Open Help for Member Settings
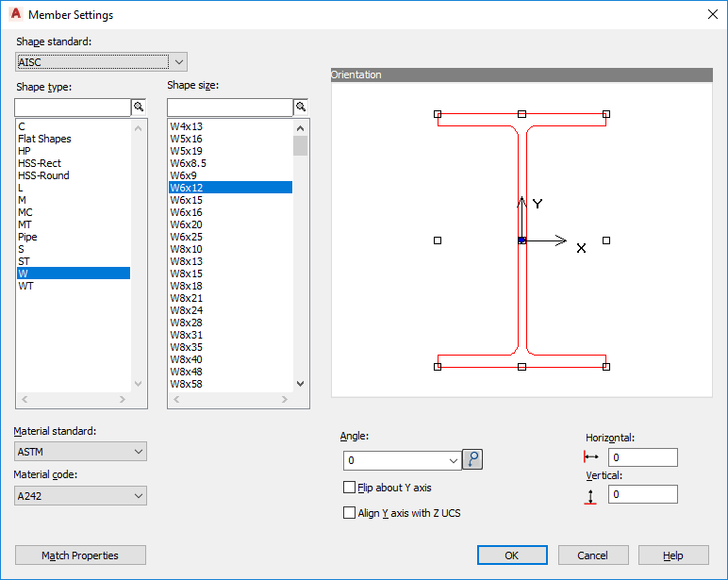The image size is (728, 580). tap(673, 555)
